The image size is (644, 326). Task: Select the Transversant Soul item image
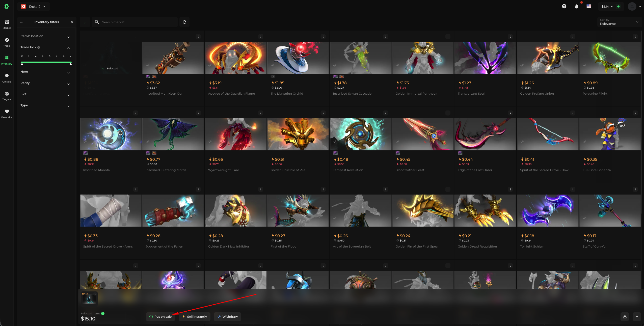(485, 58)
